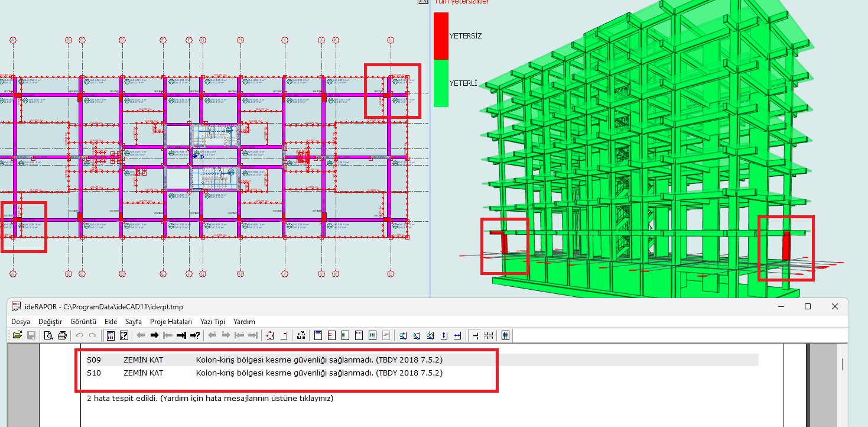Undo last change with the curved arrow

pos(79,335)
